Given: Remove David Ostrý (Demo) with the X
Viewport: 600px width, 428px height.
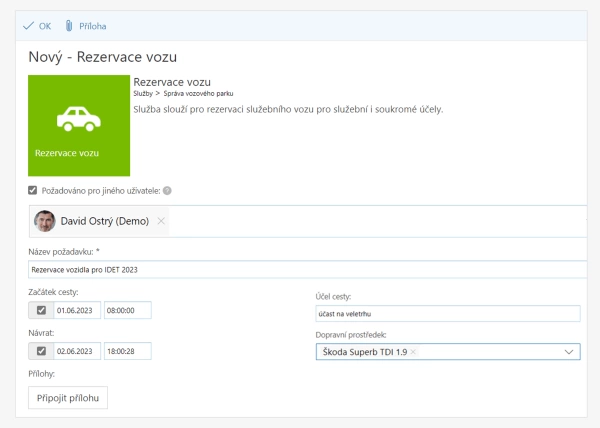Looking at the screenshot, I should click(x=161, y=221).
